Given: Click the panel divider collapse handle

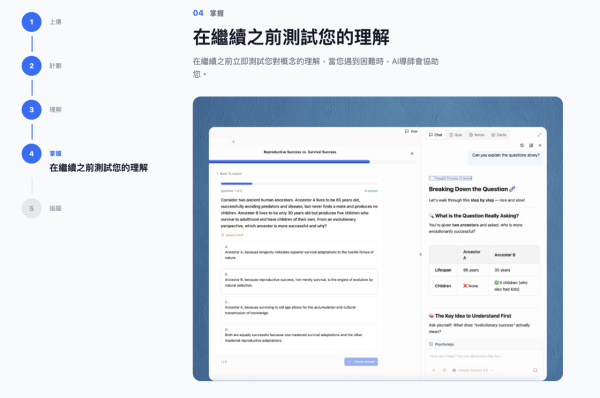Looking at the screenshot, I should 421,254.
